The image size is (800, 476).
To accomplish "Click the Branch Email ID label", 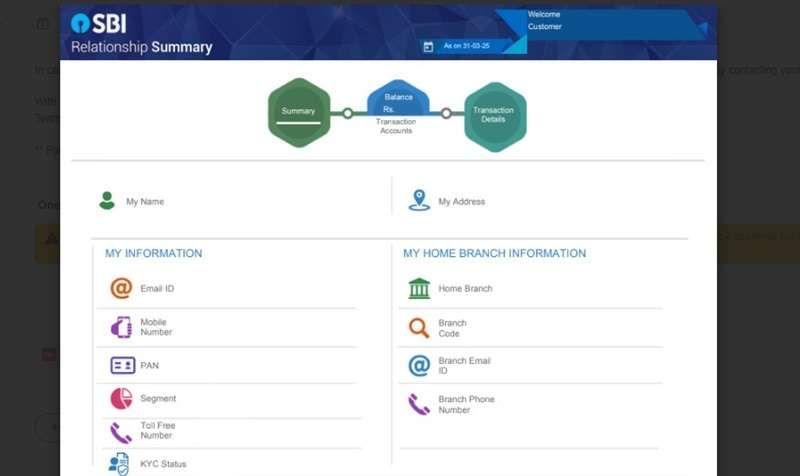I will click(464, 366).
